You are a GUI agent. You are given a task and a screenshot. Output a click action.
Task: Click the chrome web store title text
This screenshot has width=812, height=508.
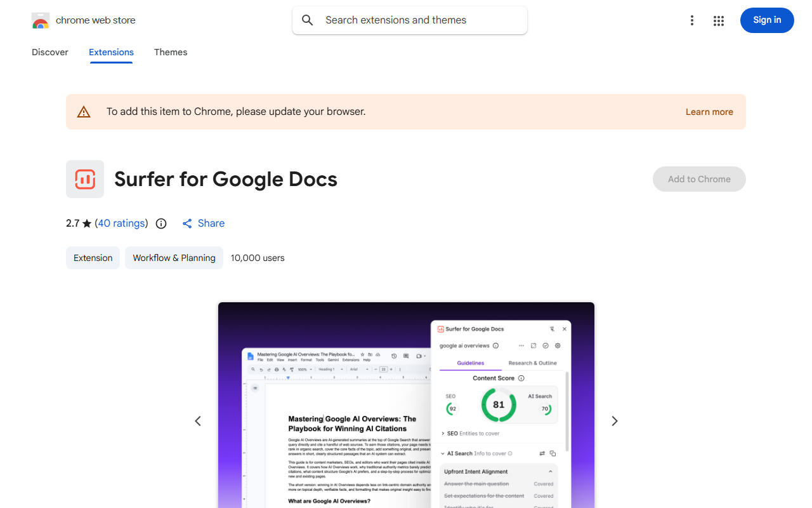click(96, 20)
